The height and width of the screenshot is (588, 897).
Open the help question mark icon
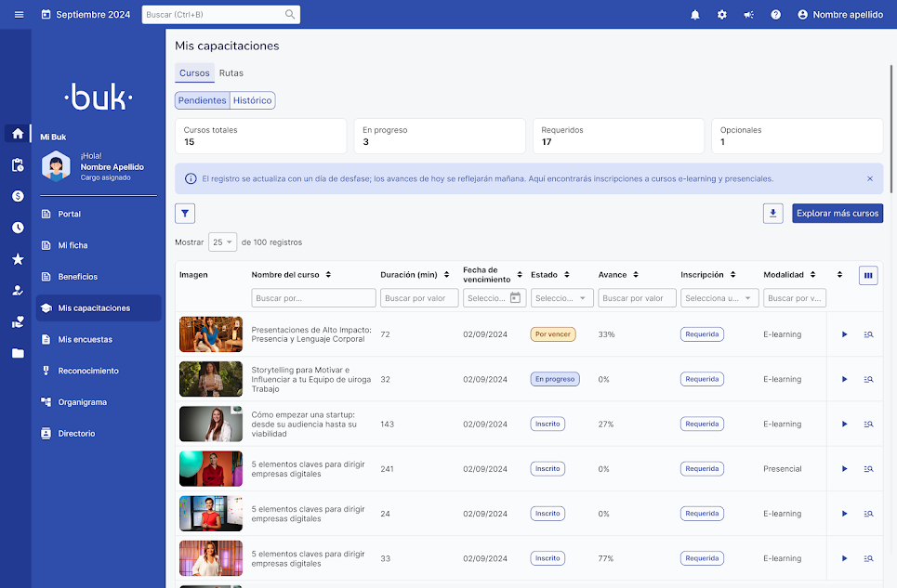coord(776,15)
